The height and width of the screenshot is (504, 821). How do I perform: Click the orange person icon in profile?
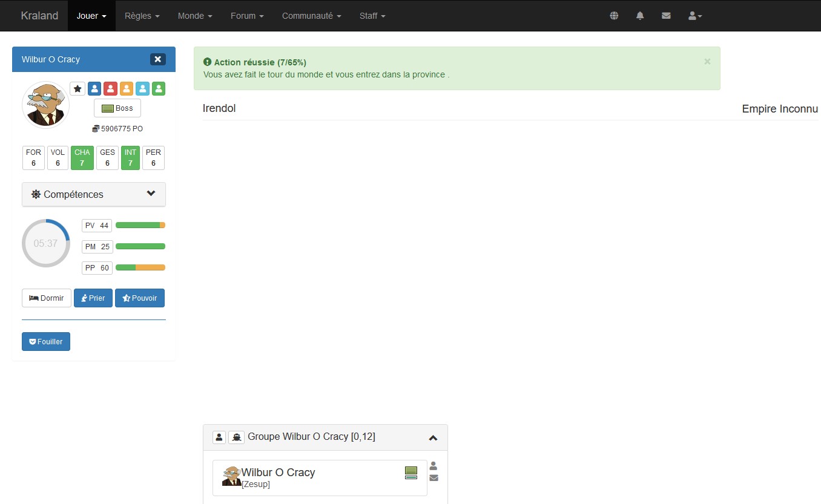point(126,89)
